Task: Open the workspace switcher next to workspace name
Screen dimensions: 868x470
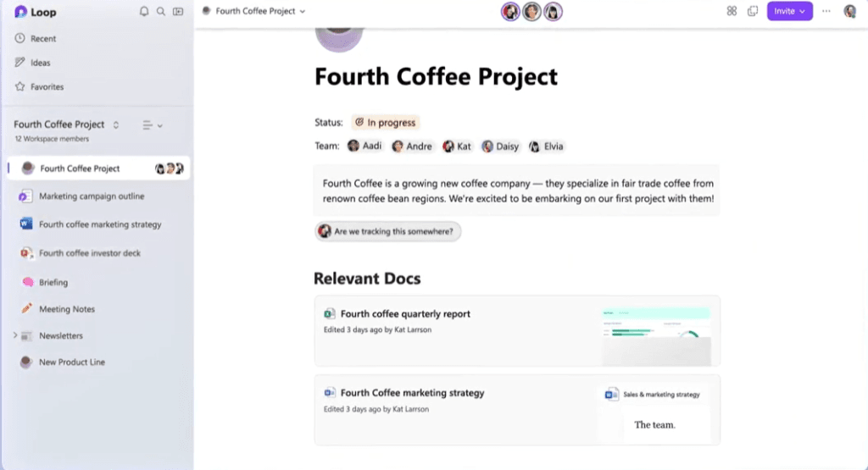Action: 116,124
